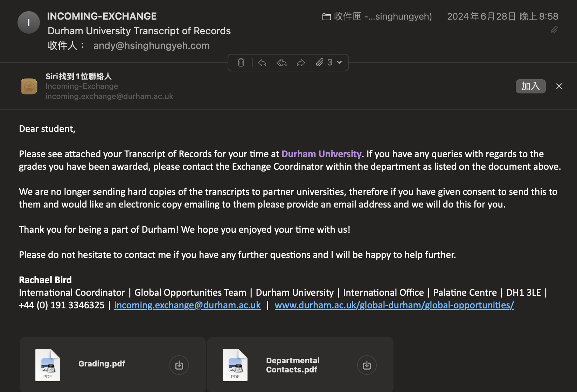Click the Incoming-Exchange suggested contact name

(x=82, y=86)
